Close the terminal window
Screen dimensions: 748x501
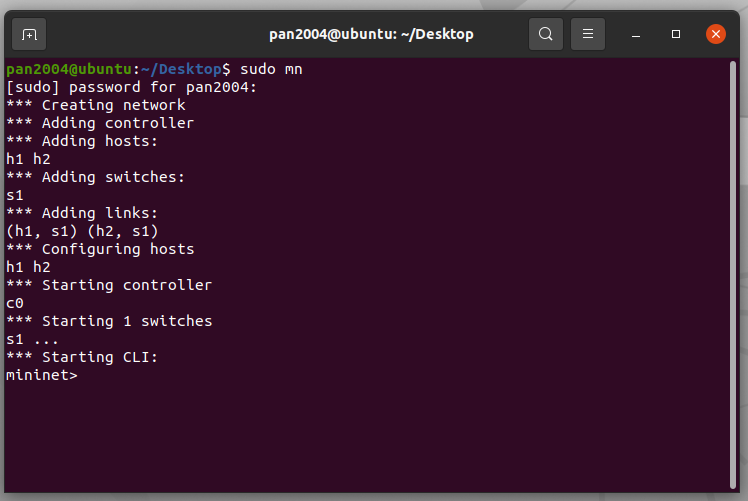(x=716, y=34)
